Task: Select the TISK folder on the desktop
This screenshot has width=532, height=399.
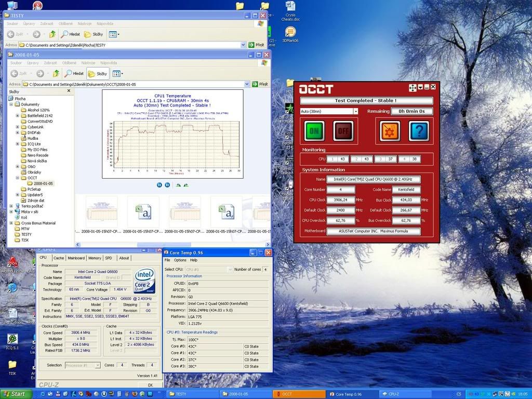Action: (12, 367)
